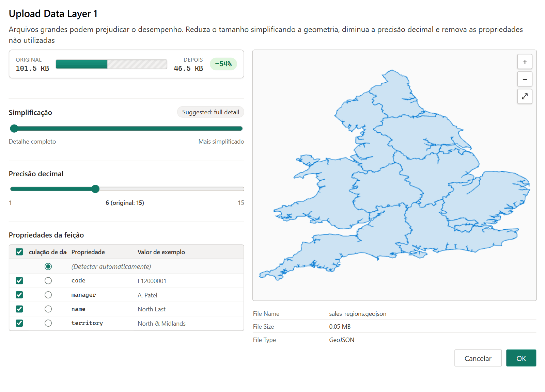Click the Propriedade column header
This screenshot has height=392, width=545.
(88, 252)
